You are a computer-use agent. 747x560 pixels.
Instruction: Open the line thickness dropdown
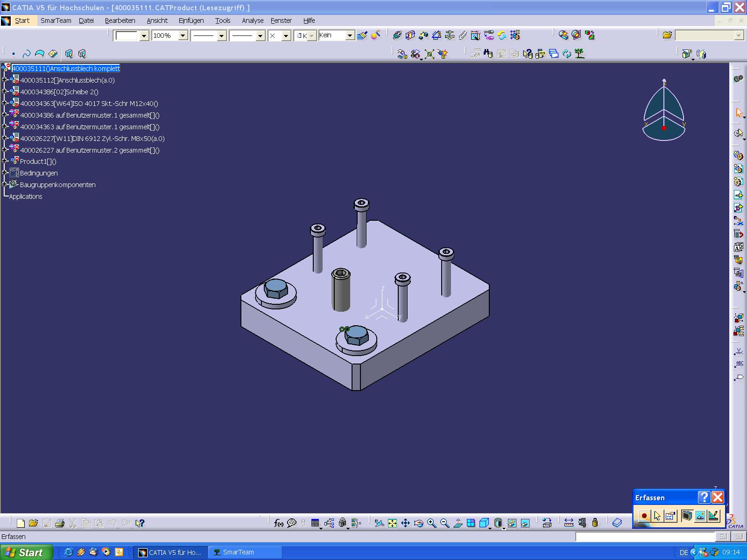(x=222, y=35)
